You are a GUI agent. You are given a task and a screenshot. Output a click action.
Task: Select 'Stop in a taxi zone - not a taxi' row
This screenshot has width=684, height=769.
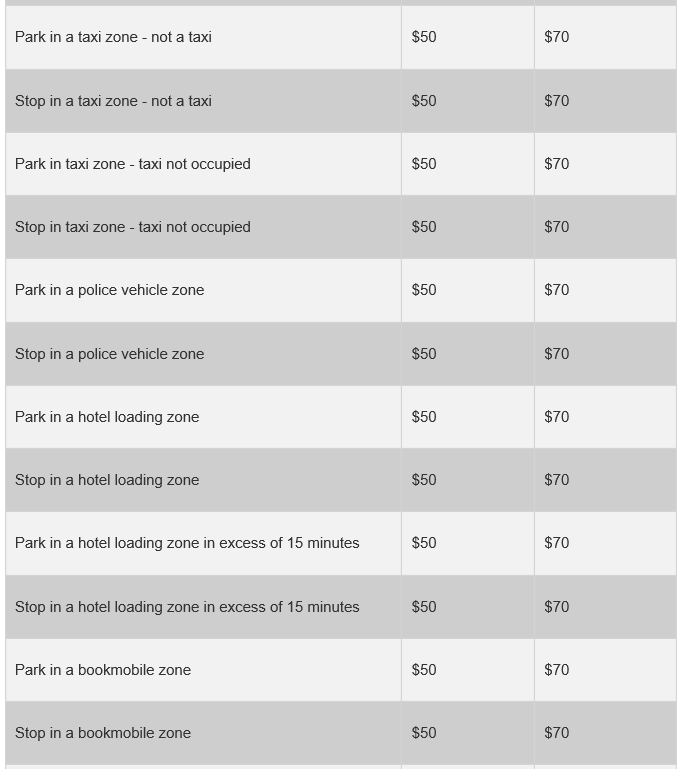pos(113,101)
